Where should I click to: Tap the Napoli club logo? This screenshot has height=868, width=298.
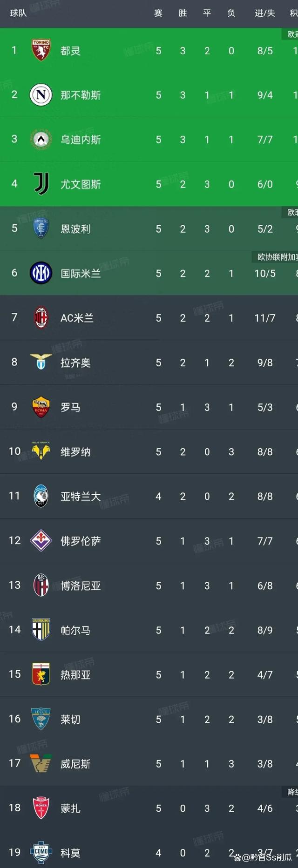point(41,95)
